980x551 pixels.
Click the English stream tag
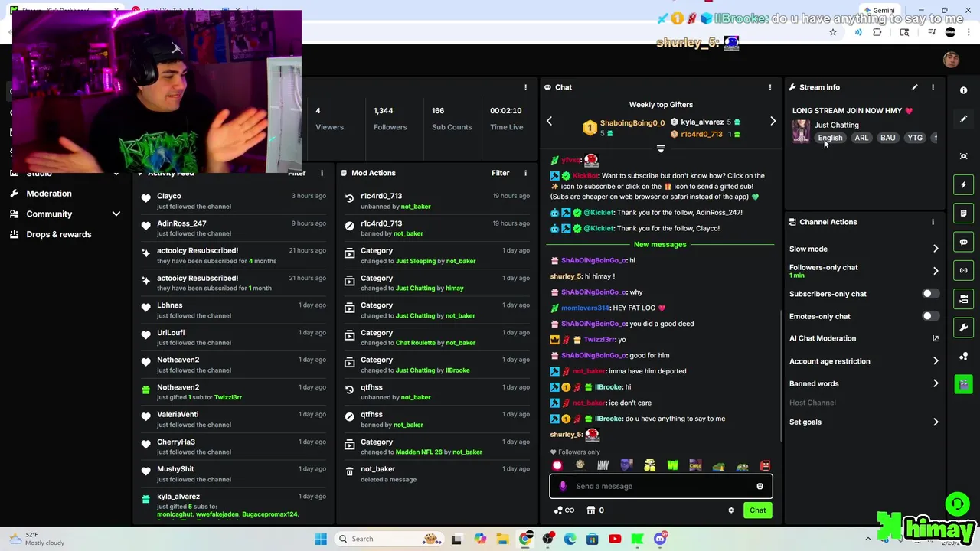830,138
